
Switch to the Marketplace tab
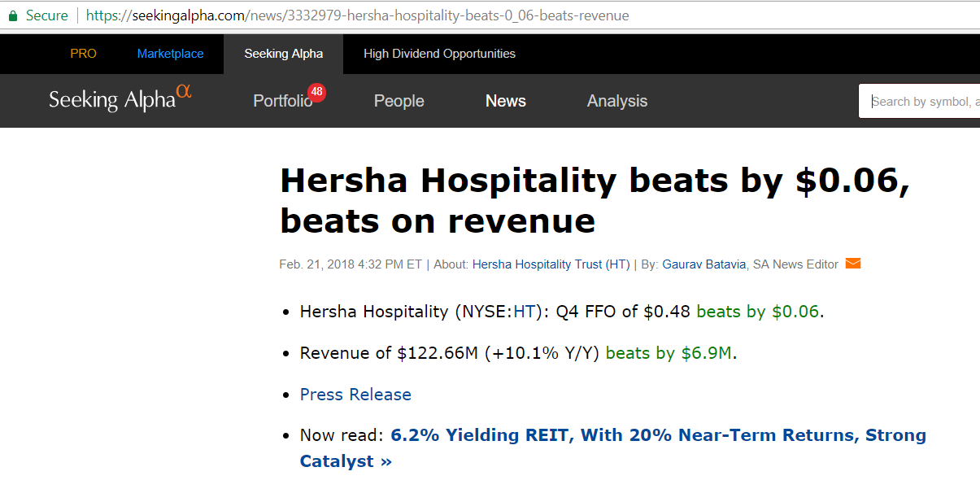click(x=171, y=54)
